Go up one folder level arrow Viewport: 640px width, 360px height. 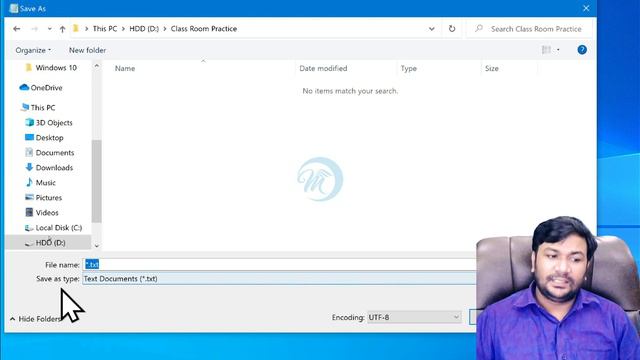coord(62,29)
